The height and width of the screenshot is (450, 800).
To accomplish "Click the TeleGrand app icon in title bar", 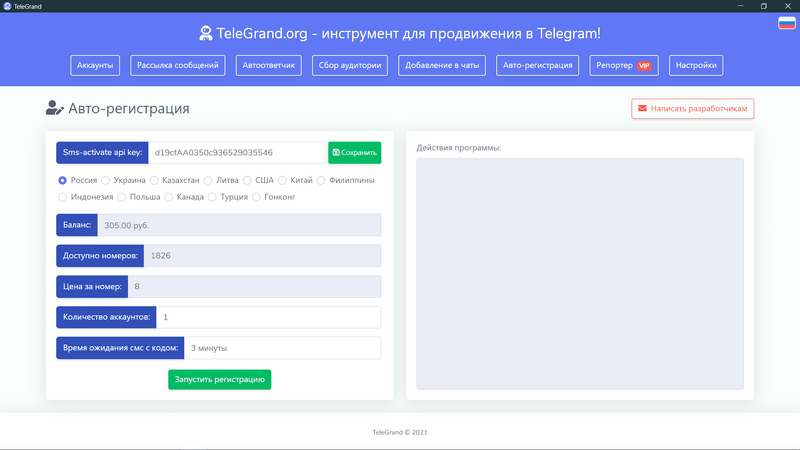I will (7, 6).
